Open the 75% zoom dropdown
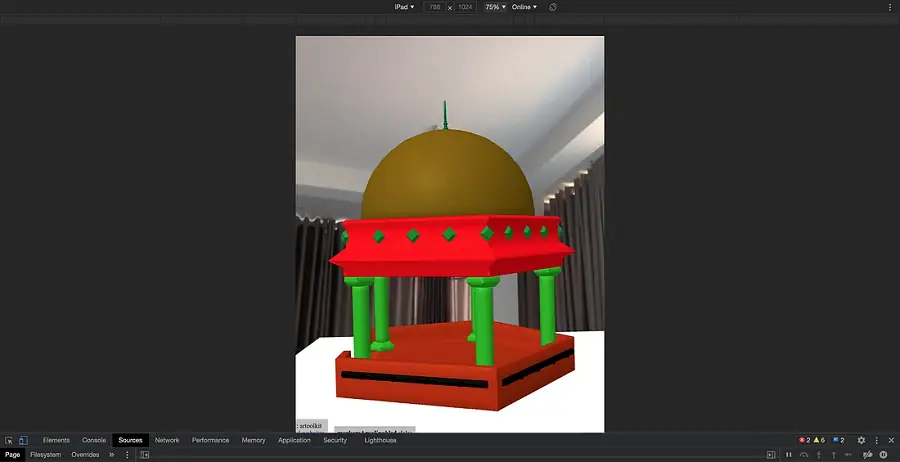This screenshot has height=462, width=900. [x=495, y=7]
